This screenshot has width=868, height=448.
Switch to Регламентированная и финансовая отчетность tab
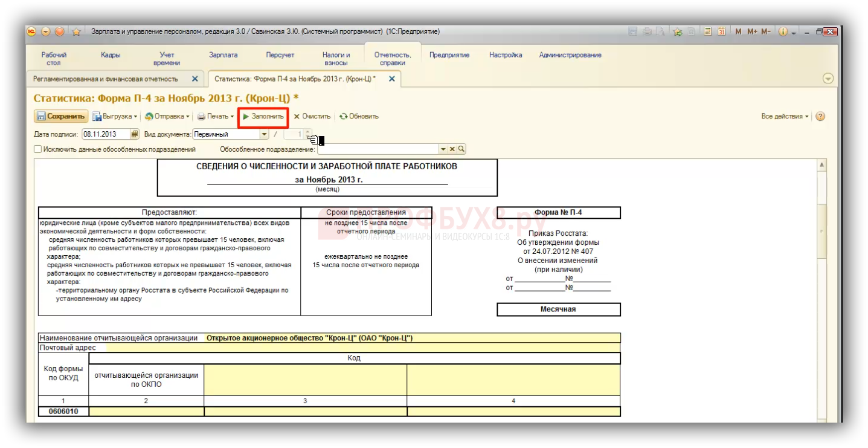(106, 79)
